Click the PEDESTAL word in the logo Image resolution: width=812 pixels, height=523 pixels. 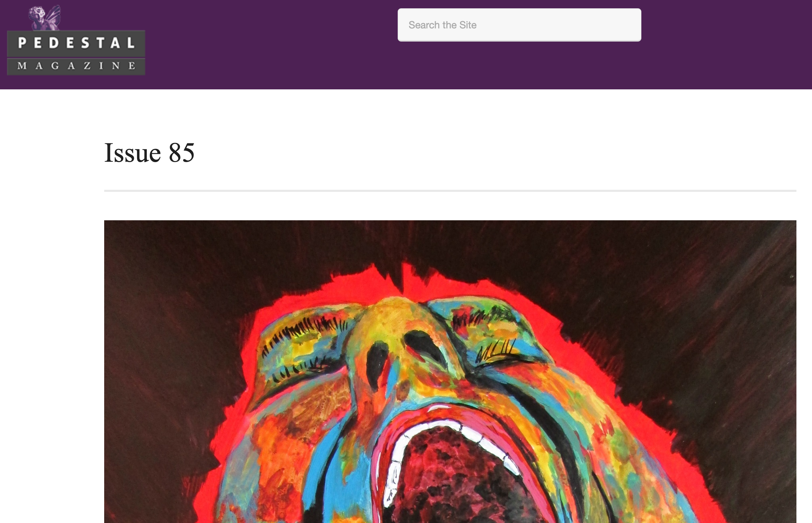point(76,43)
